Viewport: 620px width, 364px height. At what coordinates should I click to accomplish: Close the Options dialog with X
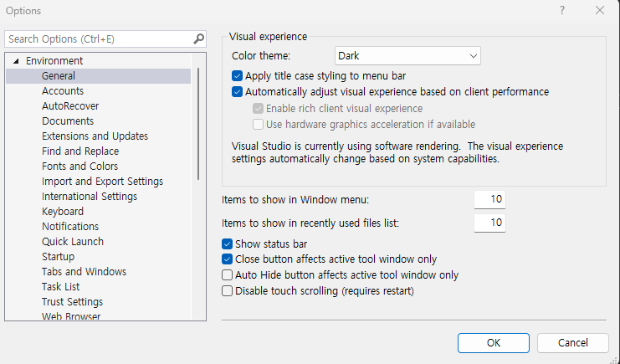[x=599, y=10]
